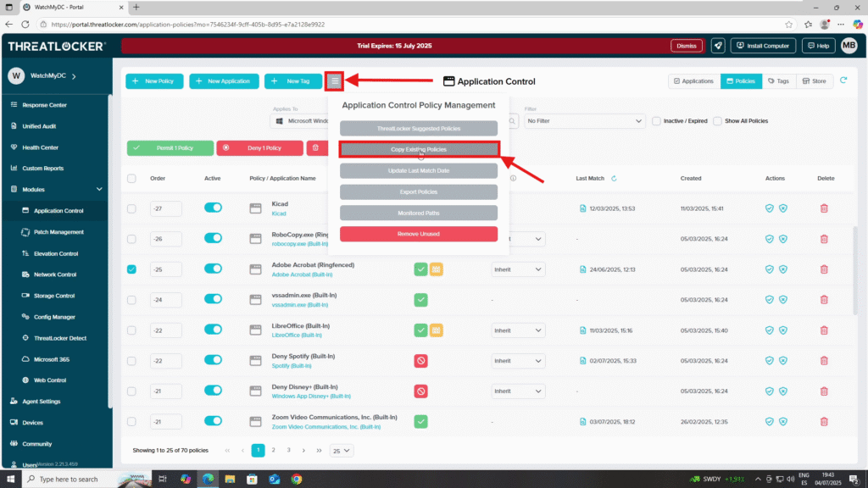Switch to the Tags tab
The height and width of the screenshot is (488, 868).
(778, 81)
